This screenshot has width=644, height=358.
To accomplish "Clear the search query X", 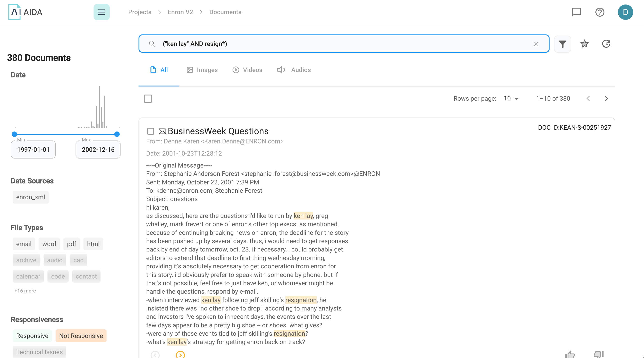I will point(536,44).
